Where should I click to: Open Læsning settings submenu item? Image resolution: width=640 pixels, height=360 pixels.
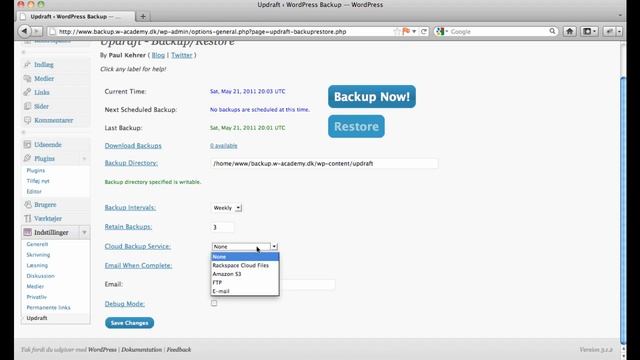click(x=37, y=265)
